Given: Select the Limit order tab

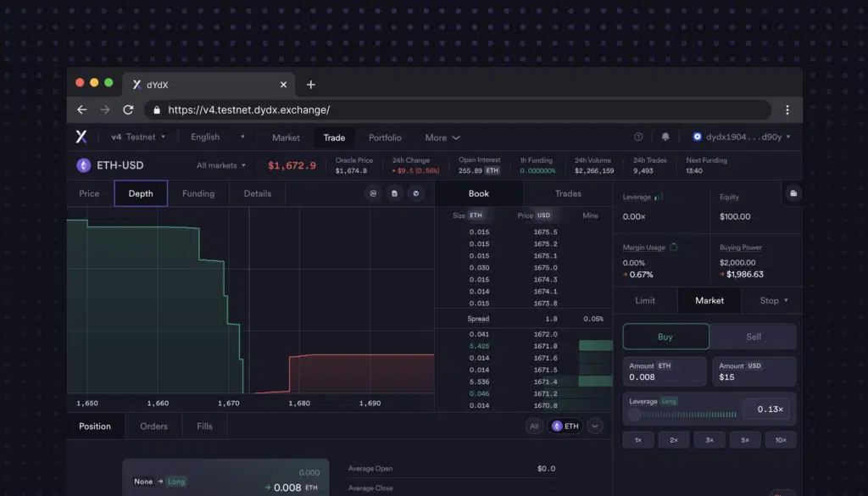Looking at the screenshot, I should [645, 301].
